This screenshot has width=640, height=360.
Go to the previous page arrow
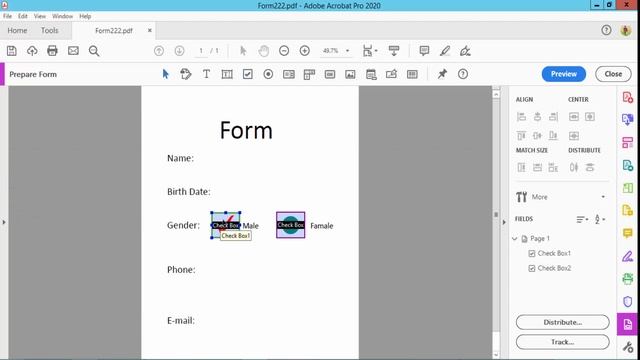(159, 51)
